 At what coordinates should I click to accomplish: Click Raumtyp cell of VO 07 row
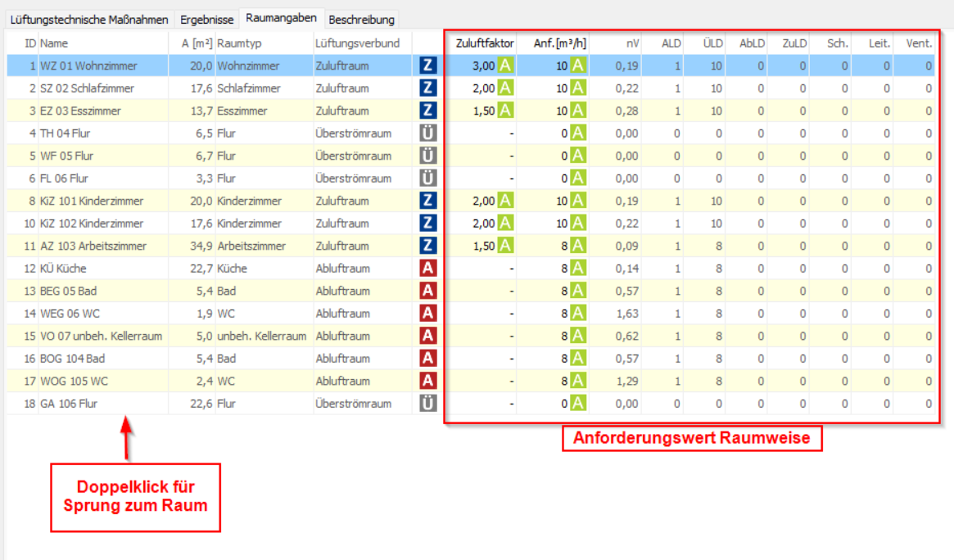[x=261, y=336]
